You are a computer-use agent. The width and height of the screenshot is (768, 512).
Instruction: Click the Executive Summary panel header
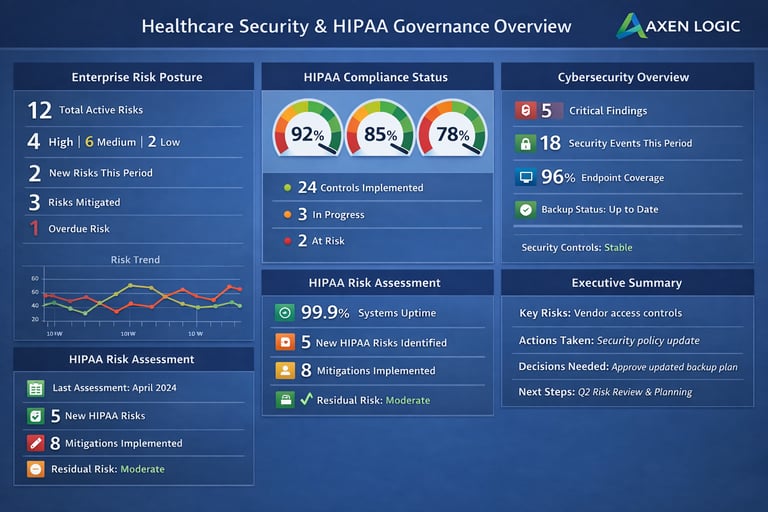click(627, 282)
